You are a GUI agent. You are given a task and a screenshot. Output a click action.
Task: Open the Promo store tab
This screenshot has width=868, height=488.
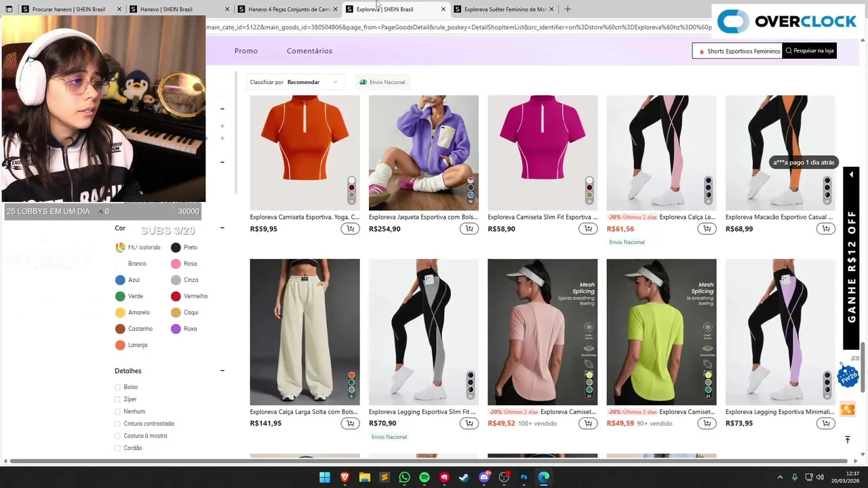tap(246, 51)
